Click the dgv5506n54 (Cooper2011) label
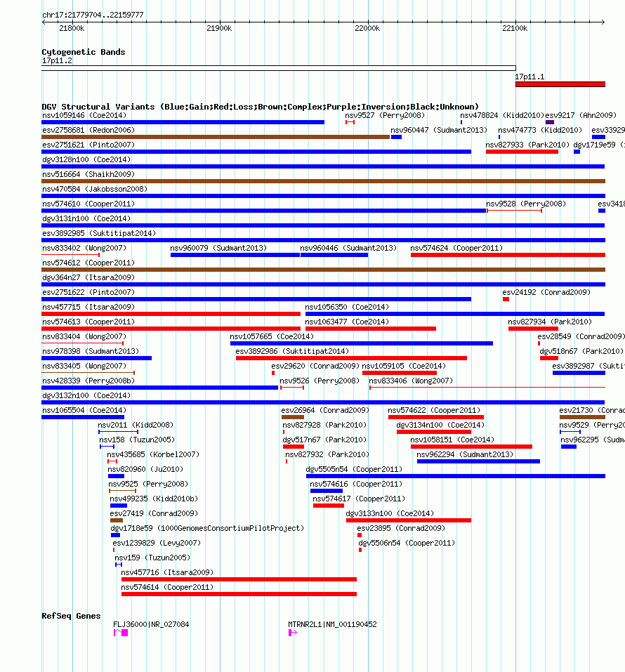The image size is (625, 672). (407, 543)
